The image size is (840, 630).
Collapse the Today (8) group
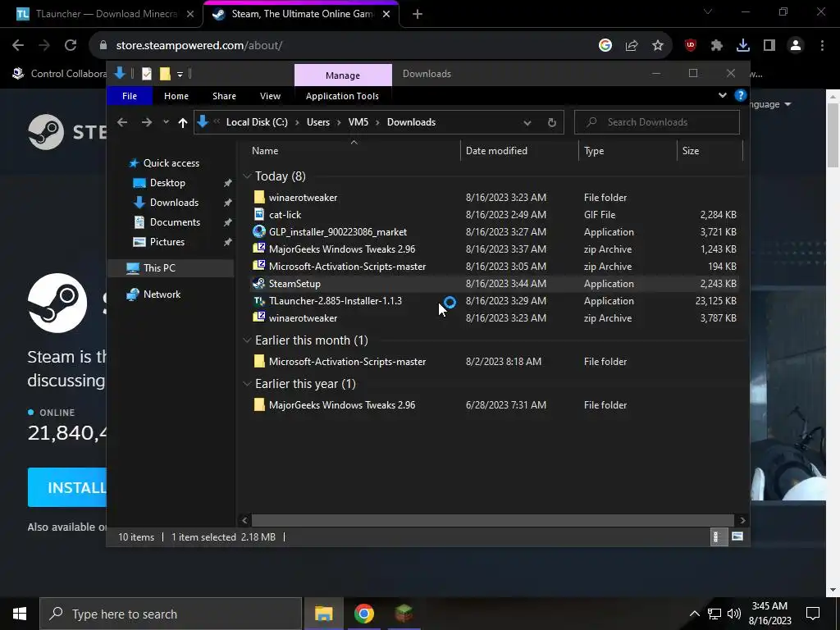point(247,176)
